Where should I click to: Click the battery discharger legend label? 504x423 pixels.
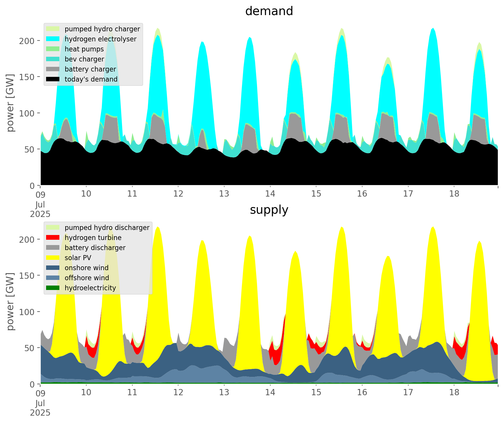(95, 248)
